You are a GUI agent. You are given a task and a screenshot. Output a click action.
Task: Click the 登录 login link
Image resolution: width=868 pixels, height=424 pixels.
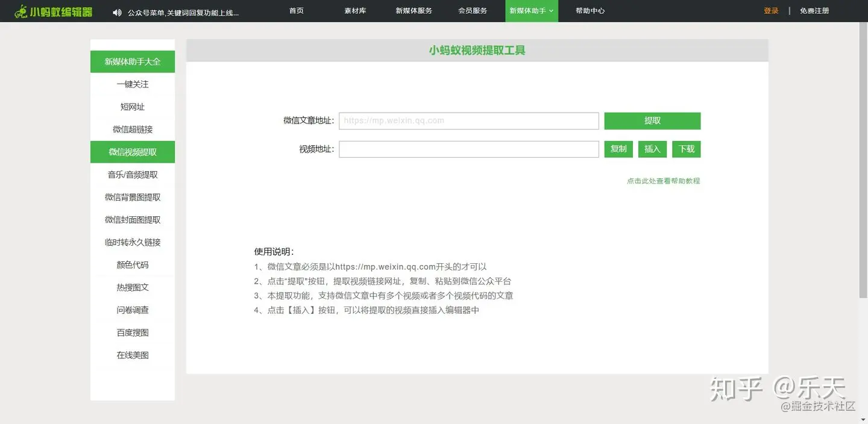click(x=771, y=11)
